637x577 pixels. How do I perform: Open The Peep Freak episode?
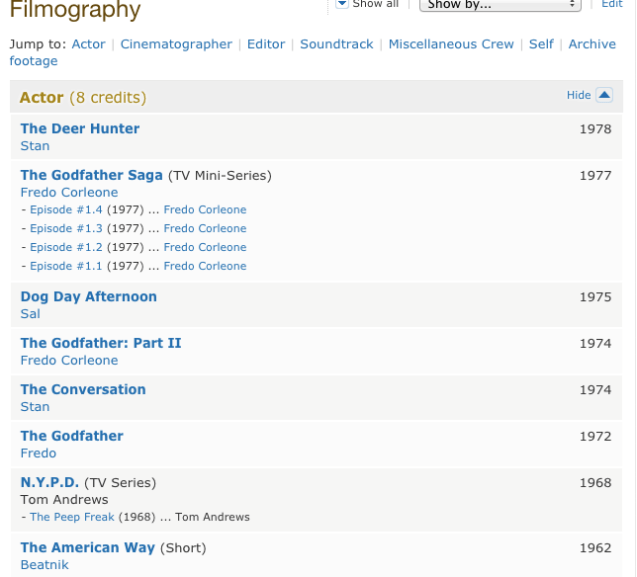pyautogui.click(x=72, y=517)
